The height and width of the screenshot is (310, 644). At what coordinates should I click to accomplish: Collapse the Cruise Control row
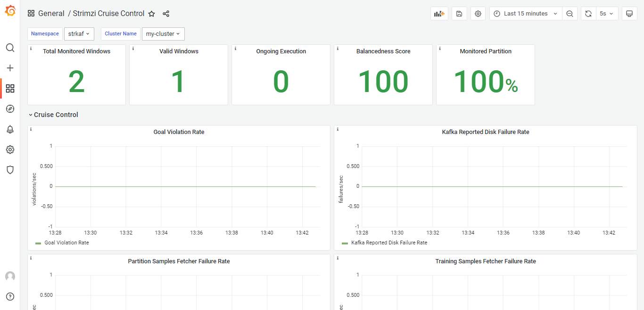click(x=53, y=115)
